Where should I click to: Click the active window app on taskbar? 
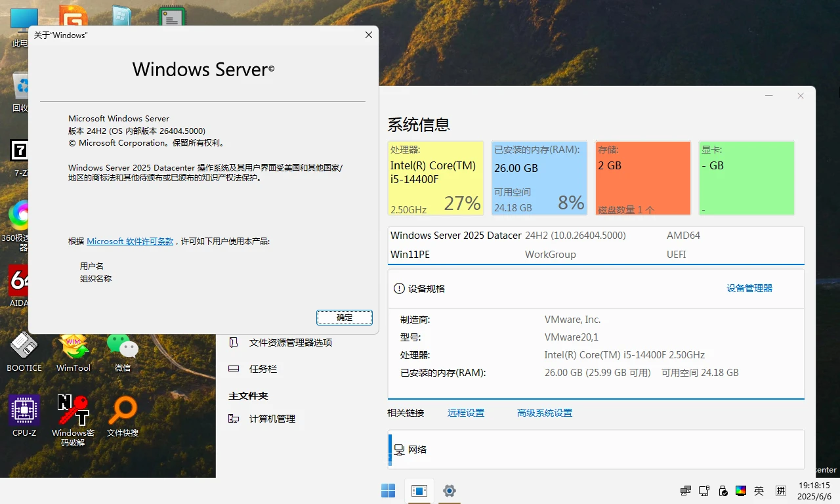pyautogui.click(x=419, y=490)
